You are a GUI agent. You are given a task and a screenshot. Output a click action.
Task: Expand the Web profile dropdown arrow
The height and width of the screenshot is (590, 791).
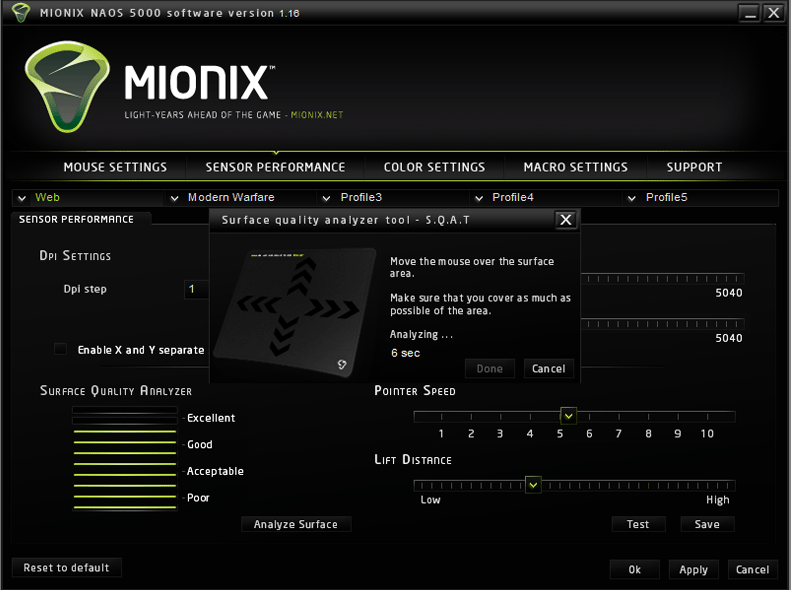tap(22, 198)
